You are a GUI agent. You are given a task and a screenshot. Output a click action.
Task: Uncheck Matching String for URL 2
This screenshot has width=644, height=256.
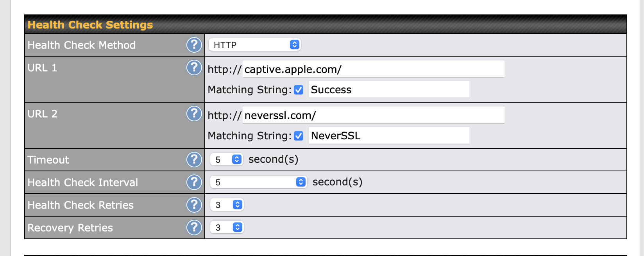[x=299, y=136]
